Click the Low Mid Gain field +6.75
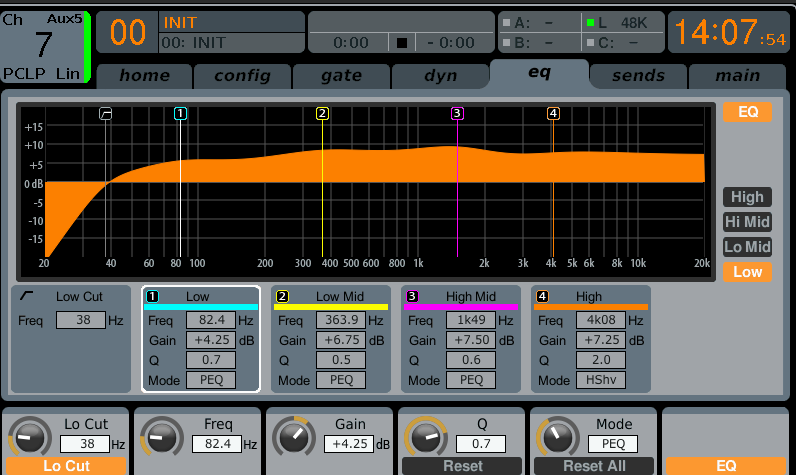 (341, 340)
